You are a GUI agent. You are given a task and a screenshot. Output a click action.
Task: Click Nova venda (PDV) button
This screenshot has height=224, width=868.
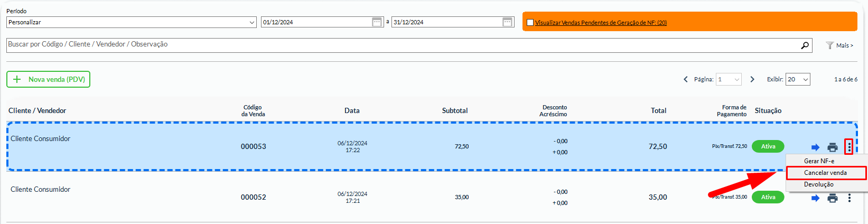point(49,79)
